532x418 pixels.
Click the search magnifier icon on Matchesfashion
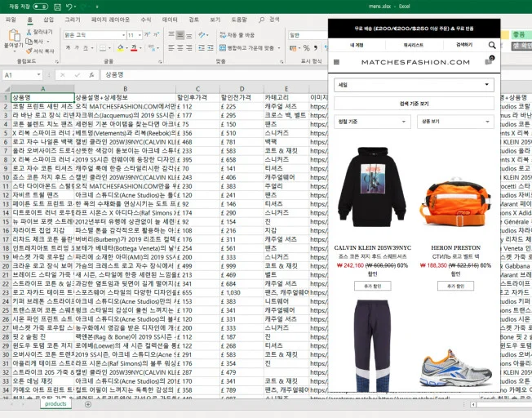(492, 45)
